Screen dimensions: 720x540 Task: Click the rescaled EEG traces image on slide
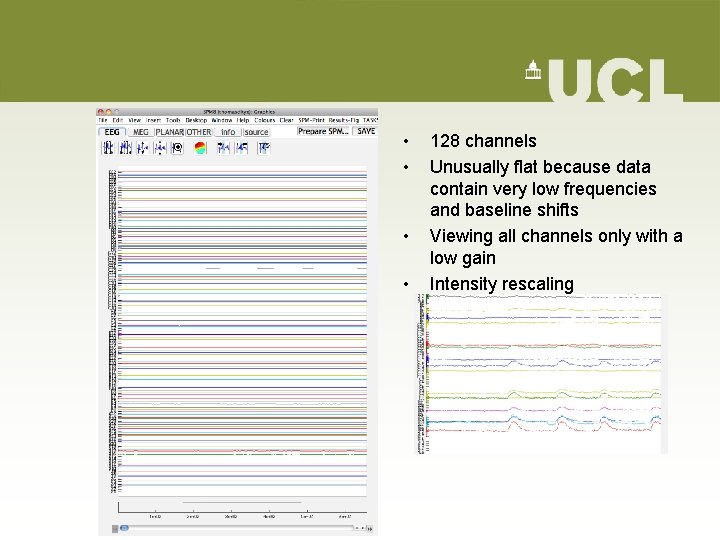(541, 373)
